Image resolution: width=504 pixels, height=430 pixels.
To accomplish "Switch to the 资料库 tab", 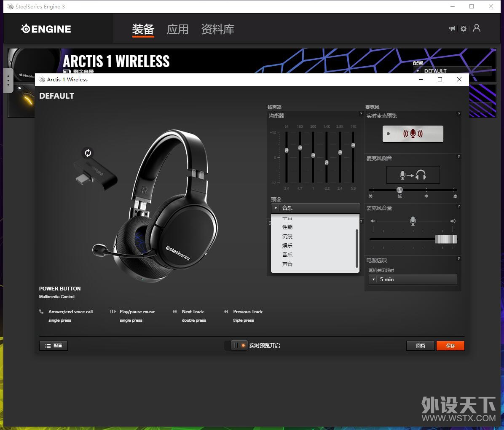I will point(217,29).
